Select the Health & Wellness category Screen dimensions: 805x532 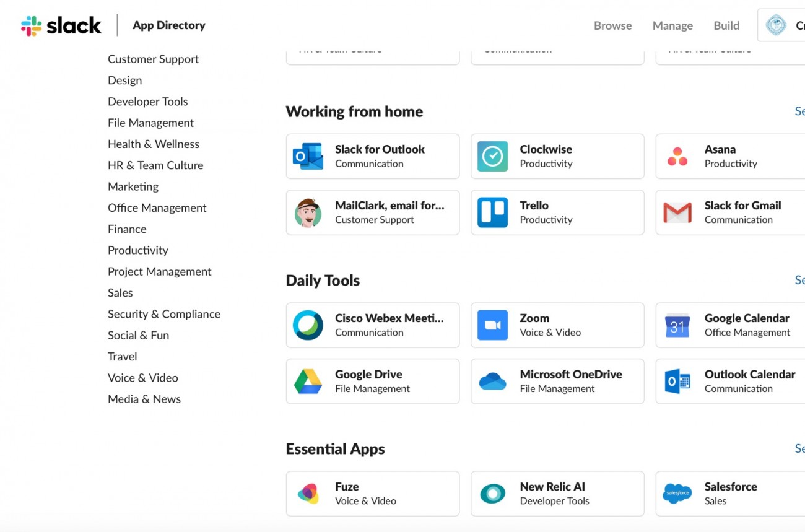click(x=154, y=144)
